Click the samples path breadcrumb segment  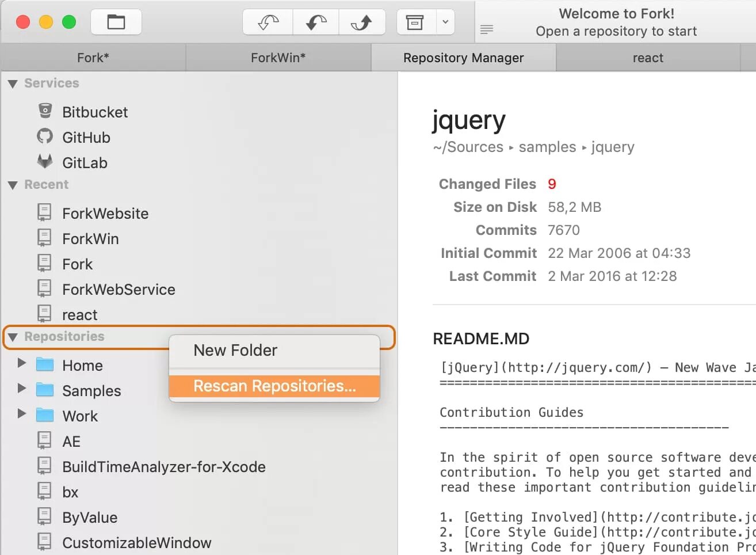pos(547,147)
